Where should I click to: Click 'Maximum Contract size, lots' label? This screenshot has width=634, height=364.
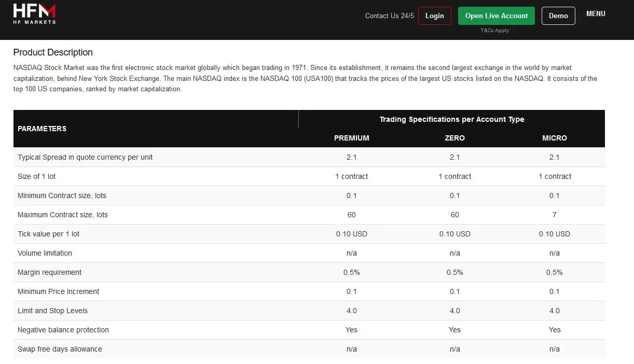63,215
